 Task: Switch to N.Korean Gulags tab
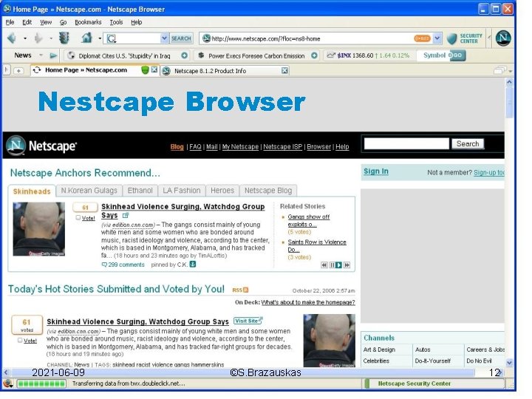tap(89, 191)
